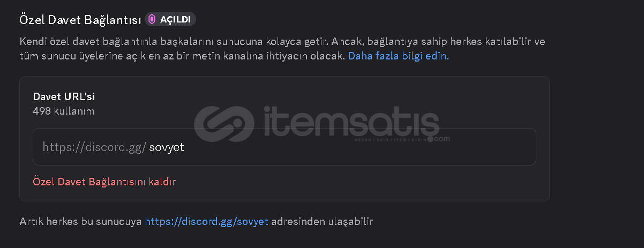Click the 498 kullanım usage count
644x248 pixels.
(x=64, y=111)
